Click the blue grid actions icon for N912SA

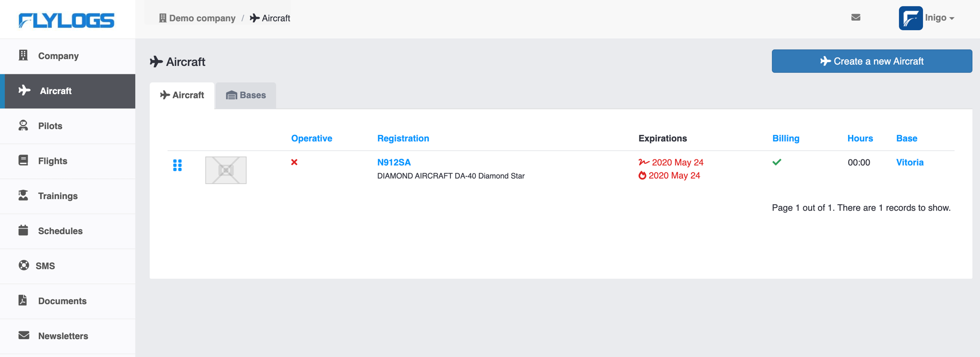(177, 165)
